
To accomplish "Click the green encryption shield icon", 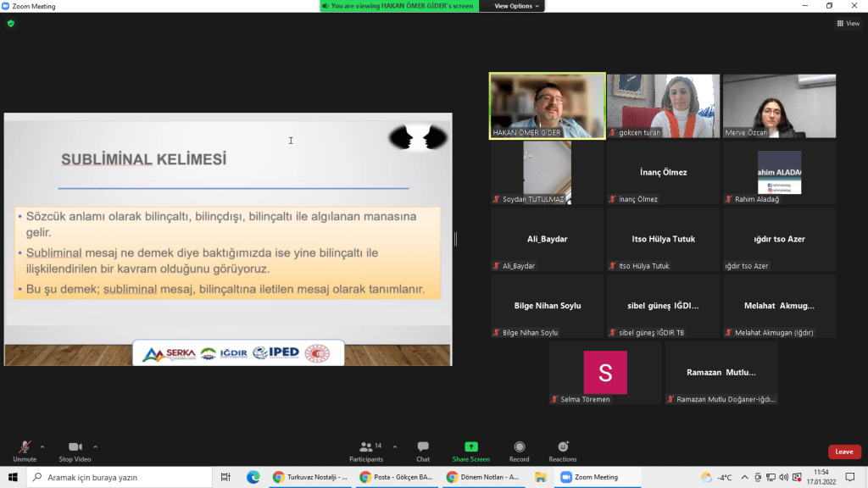I will pos(10,24).
